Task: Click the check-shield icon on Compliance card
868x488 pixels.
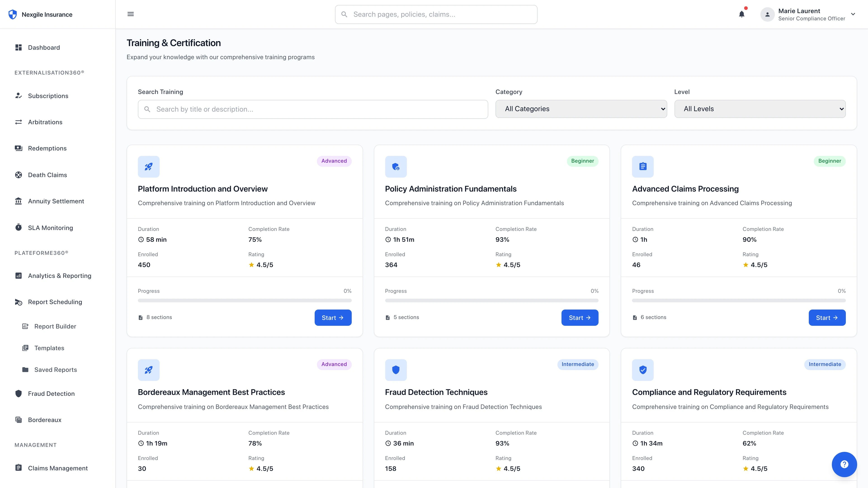Action: tap(643, 370)
